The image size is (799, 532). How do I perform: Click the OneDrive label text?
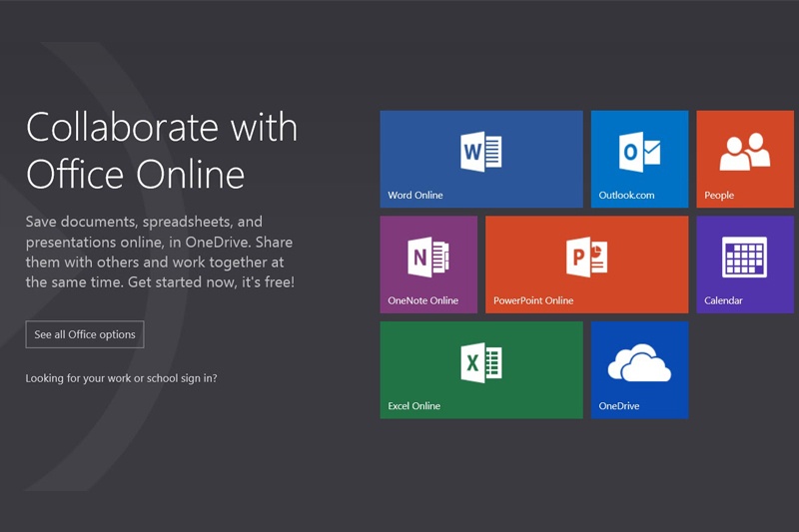tap(618, 406)
